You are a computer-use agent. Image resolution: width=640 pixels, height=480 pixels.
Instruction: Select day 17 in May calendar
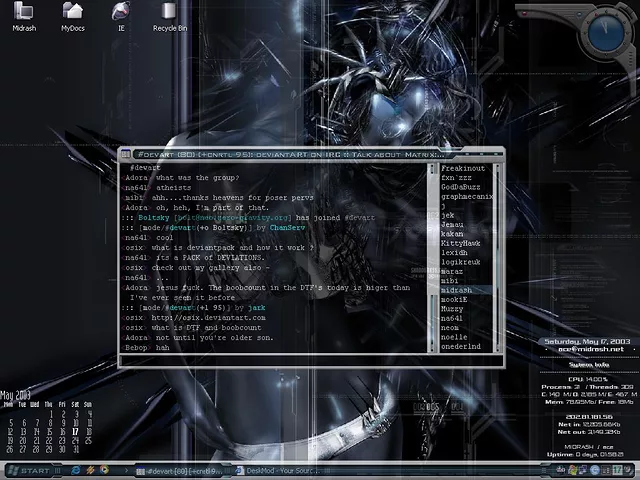coord(75,431)
